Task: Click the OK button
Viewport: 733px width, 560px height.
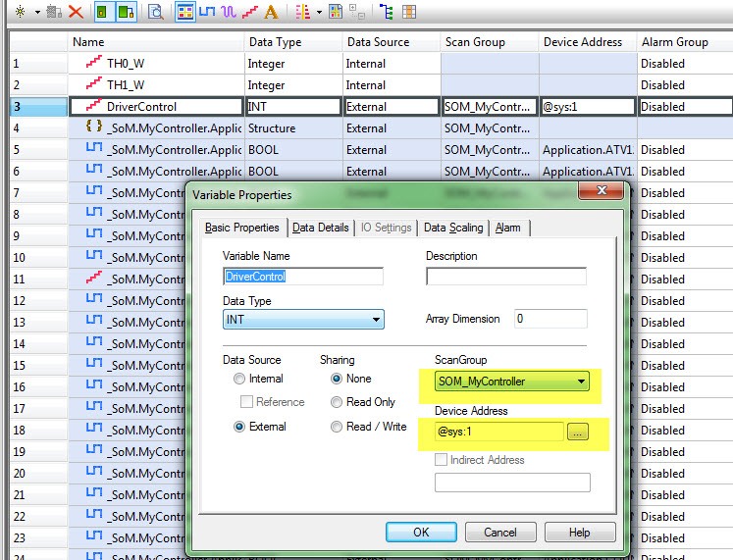Action: tap(421, 532)
